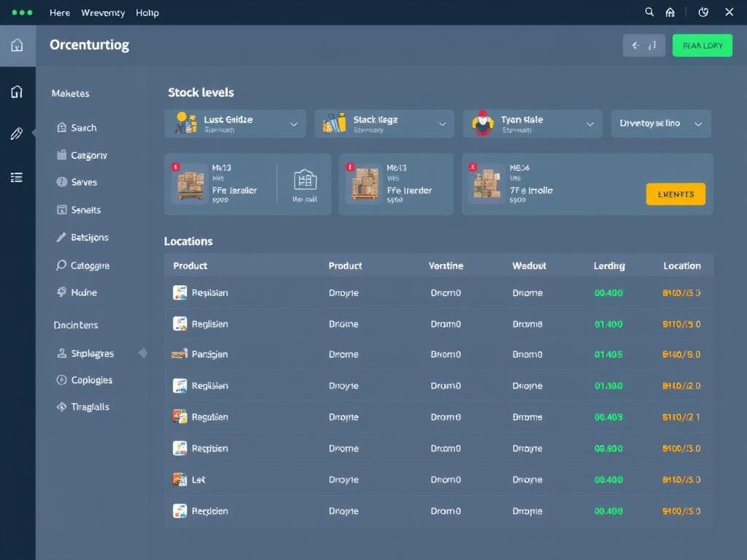The image size is (747, 560).
Task: Open the Wrevemty menu
Action: pos(103,13)
